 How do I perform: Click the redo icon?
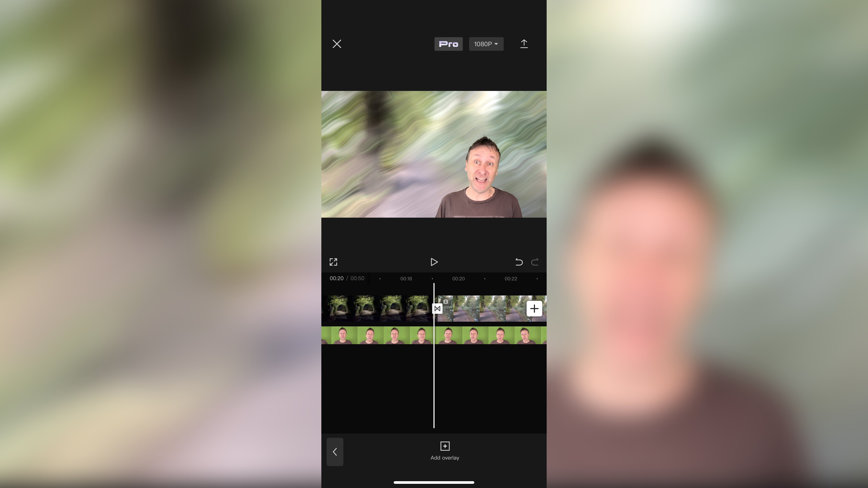(x=535, y=262)
